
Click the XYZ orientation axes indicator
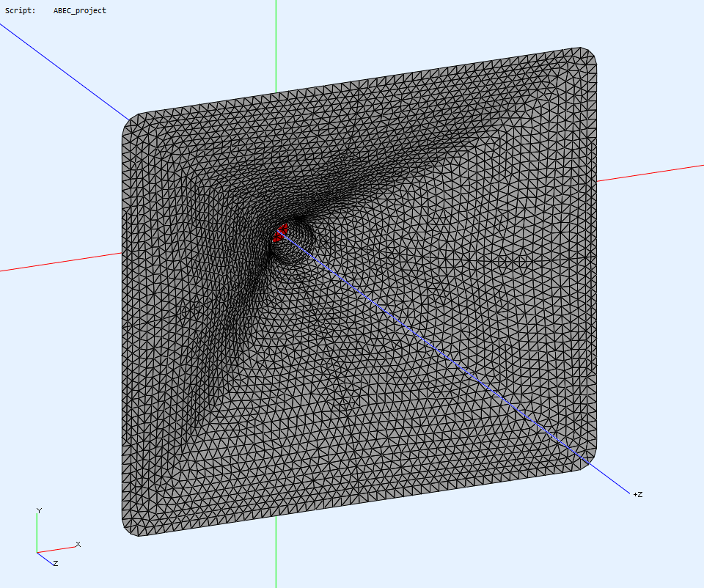coord(57,537)
